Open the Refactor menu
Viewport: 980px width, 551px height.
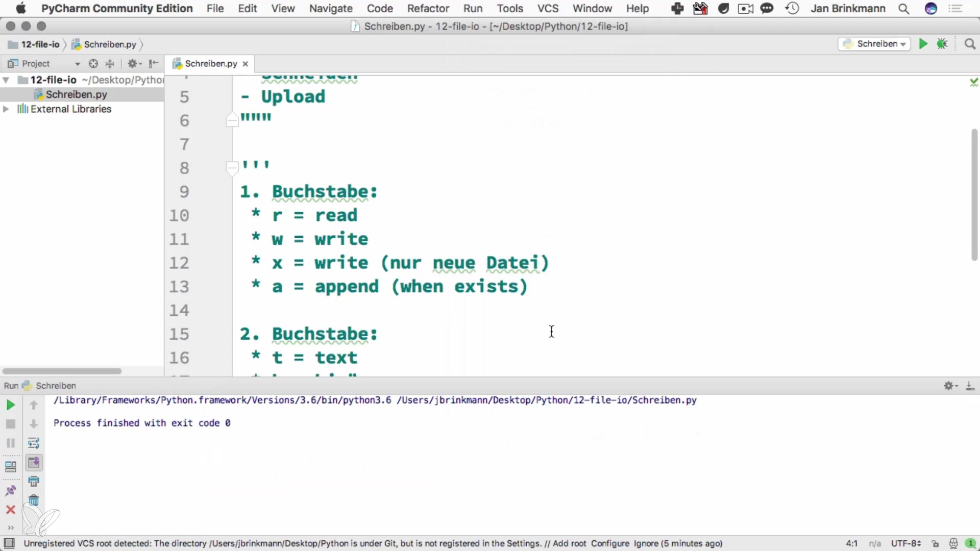[428, 9]
